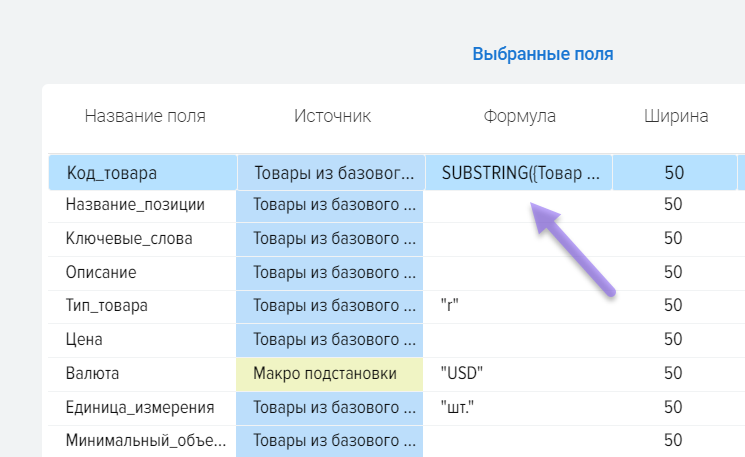Viewport: 745px width, 457px height.
Task: Click the Ширина column header
Action: point(676,116)
